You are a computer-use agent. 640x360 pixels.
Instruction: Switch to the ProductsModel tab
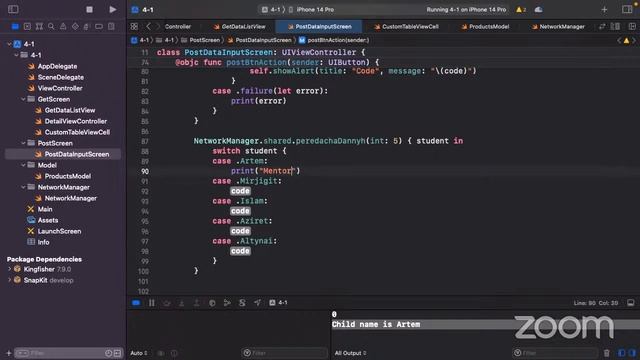point(485,27)
